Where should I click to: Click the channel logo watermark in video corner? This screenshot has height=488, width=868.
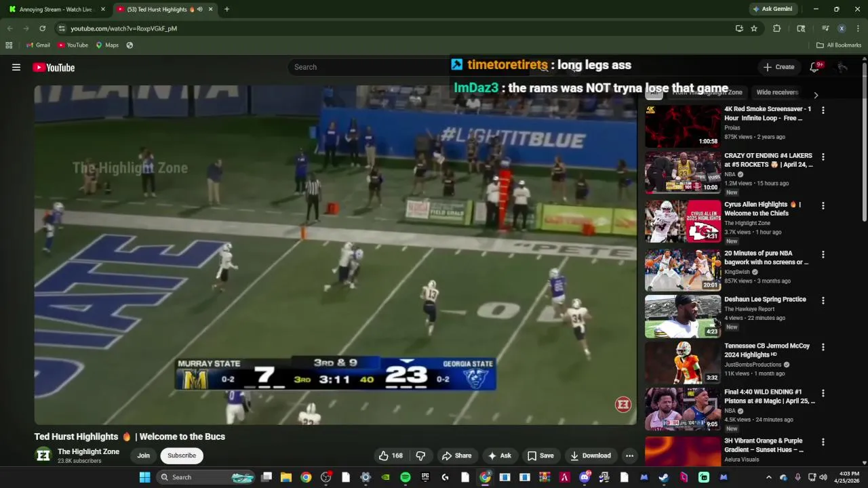[623, 405]
